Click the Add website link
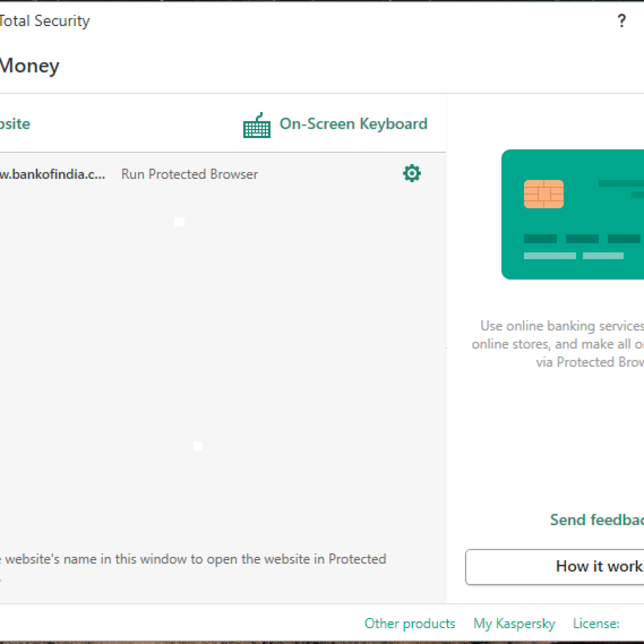The image size is (644, 644). [x=15, y=124]
